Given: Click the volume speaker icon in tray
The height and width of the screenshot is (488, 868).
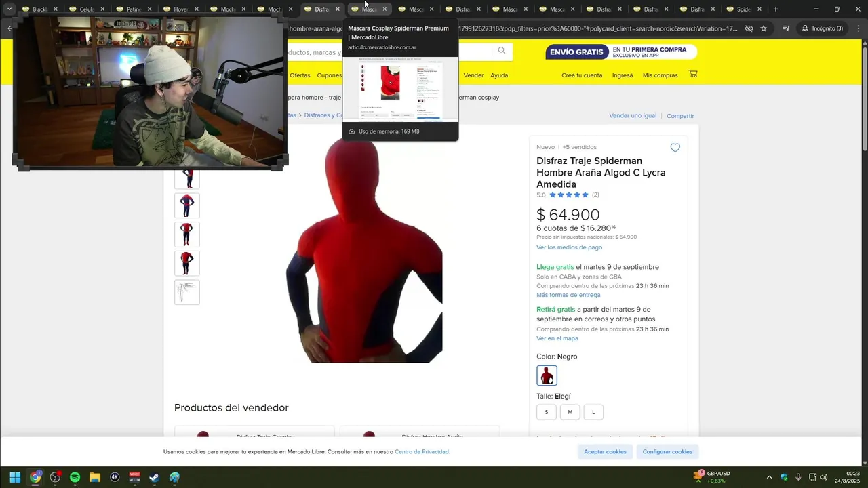Looking at the screenshot, I should coord(824,477).
